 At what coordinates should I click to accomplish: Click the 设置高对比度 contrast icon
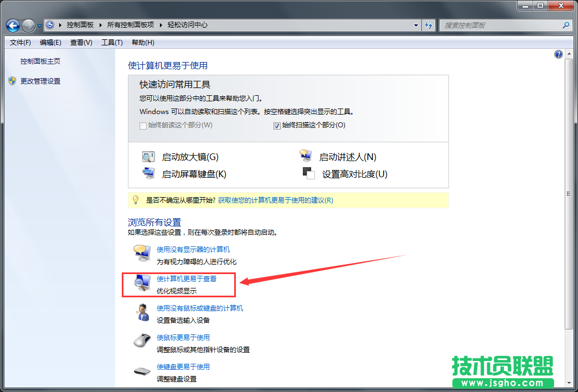(x=308, y=173)
